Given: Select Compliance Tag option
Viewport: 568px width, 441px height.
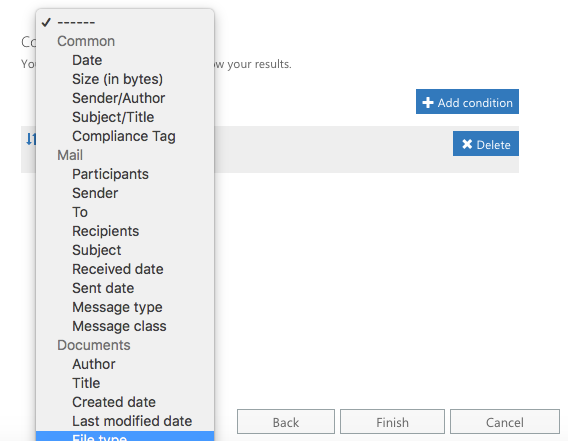Looking at the screenshot, I should (x=125, y=136).
